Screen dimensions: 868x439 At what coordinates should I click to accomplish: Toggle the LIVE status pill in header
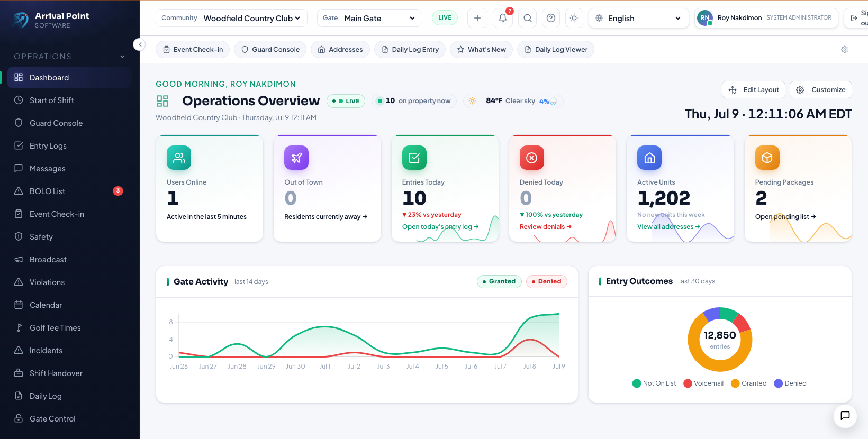point(445,18)
